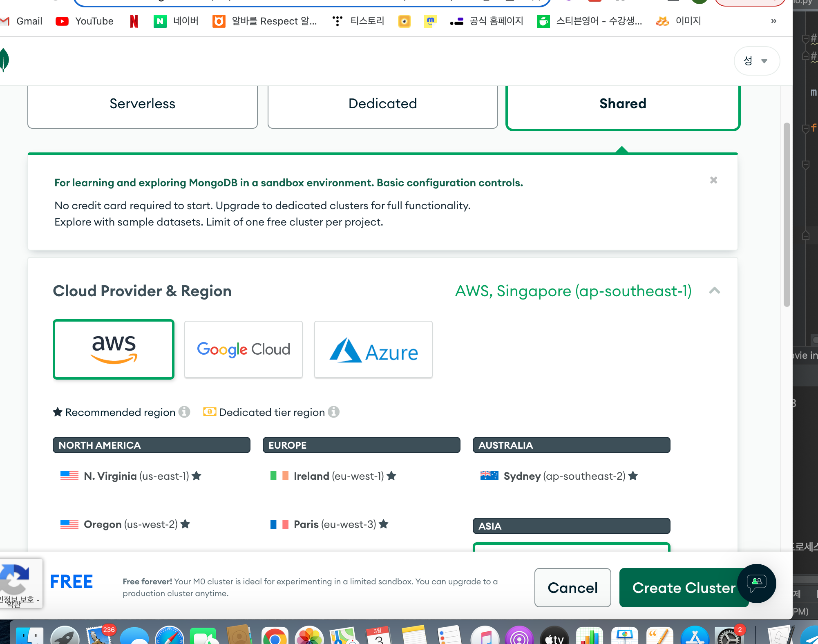
Task: Show hidden bookmarks with the double chevron
Action: point(773,21)
